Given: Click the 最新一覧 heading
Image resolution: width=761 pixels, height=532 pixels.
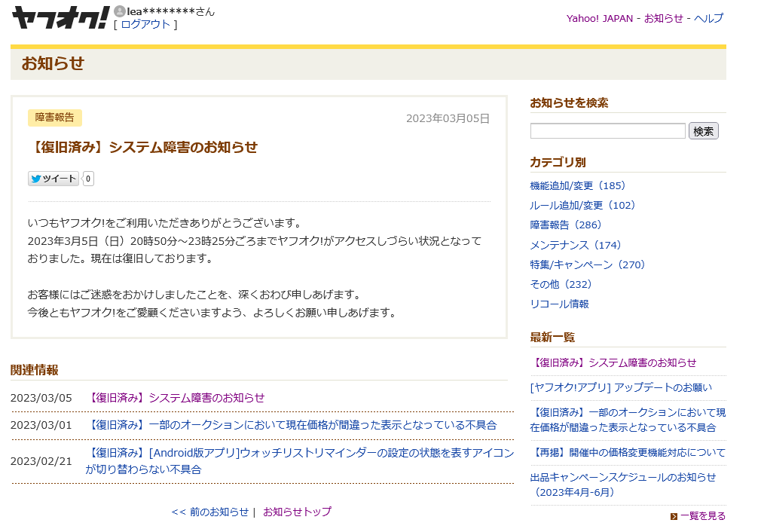Looking at the screenshot, I should click(x=552, y=337).
